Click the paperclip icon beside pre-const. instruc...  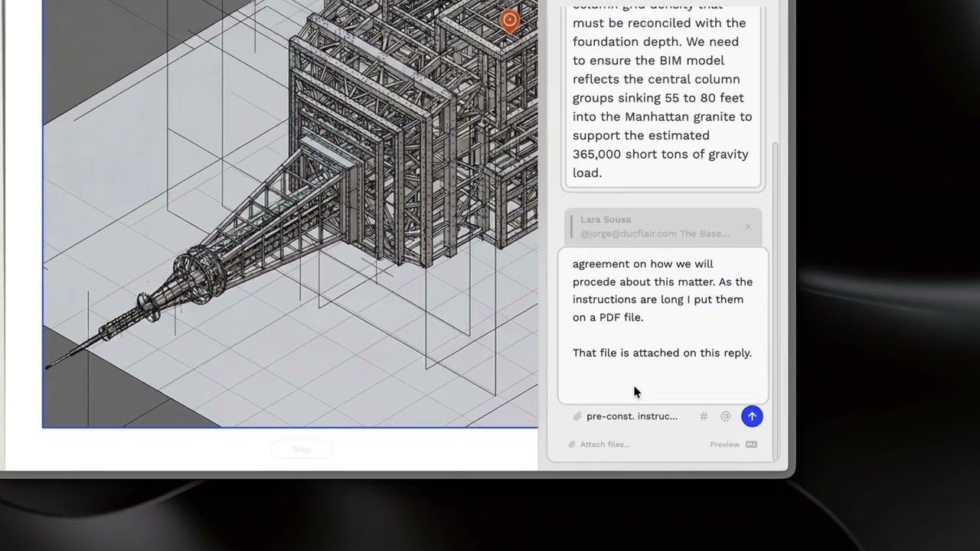pos(577,416)
